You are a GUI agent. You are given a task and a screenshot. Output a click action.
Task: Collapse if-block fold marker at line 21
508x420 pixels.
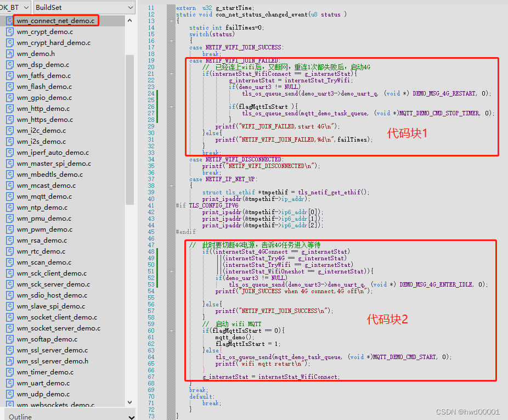click(171, 74)
